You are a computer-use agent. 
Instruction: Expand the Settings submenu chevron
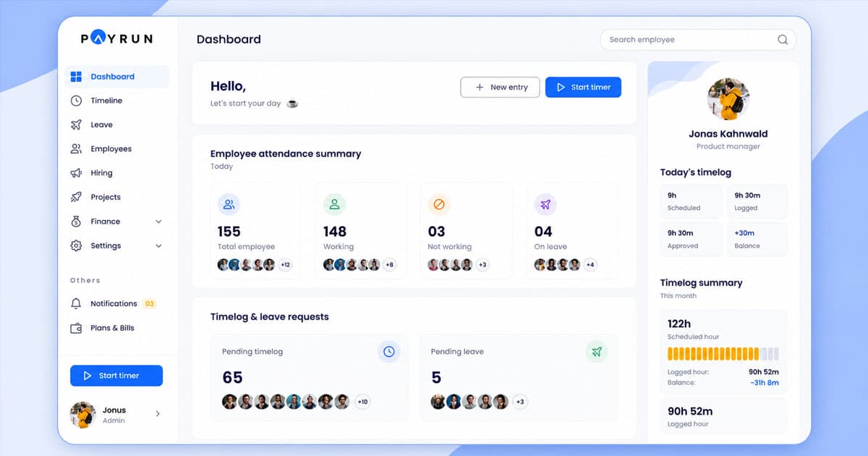pos(158,246)
